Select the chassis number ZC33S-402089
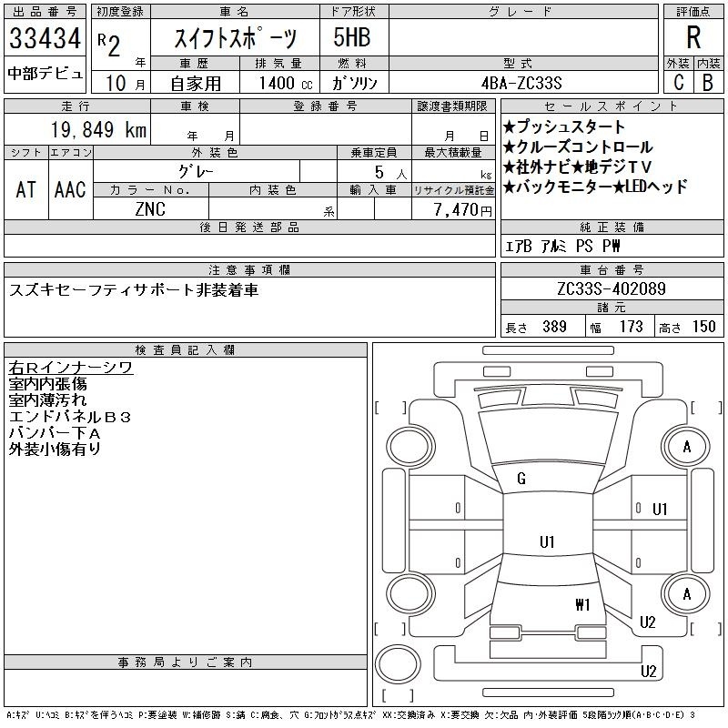The width and height of the screenshot is (728, 728). pyautogui.click(x=611, y=289)
